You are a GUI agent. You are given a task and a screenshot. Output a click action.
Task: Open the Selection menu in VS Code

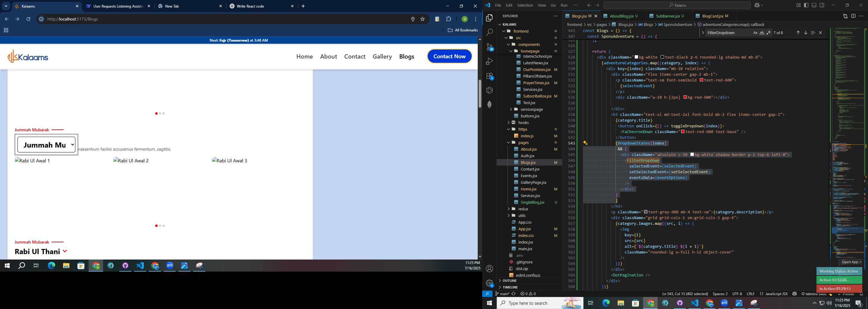click(525, 5)
